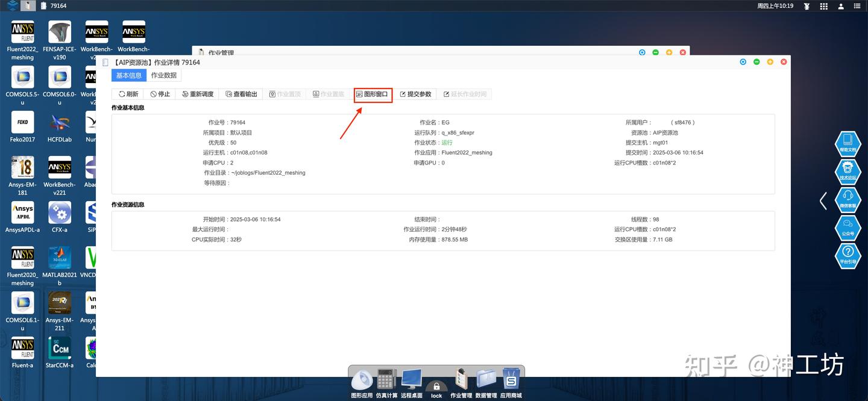Open user account icon in top bar
868x401 pixels.
coord(841,6)
